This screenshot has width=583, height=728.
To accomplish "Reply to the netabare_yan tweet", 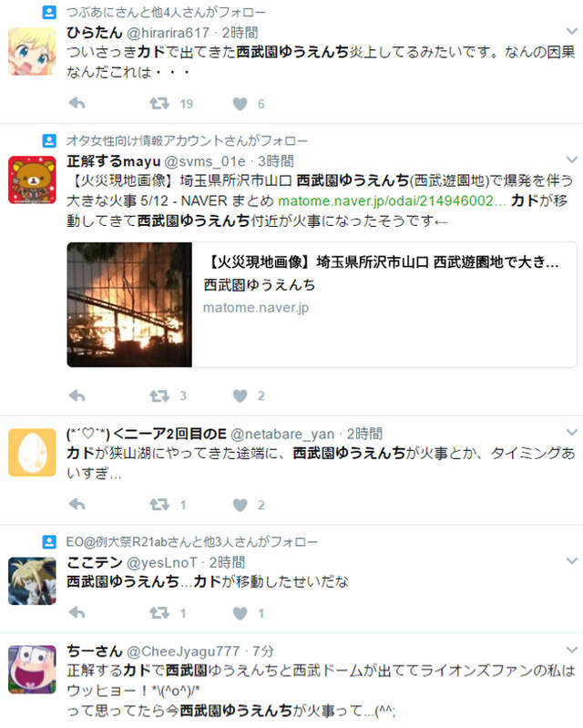I will coord(77,504).
